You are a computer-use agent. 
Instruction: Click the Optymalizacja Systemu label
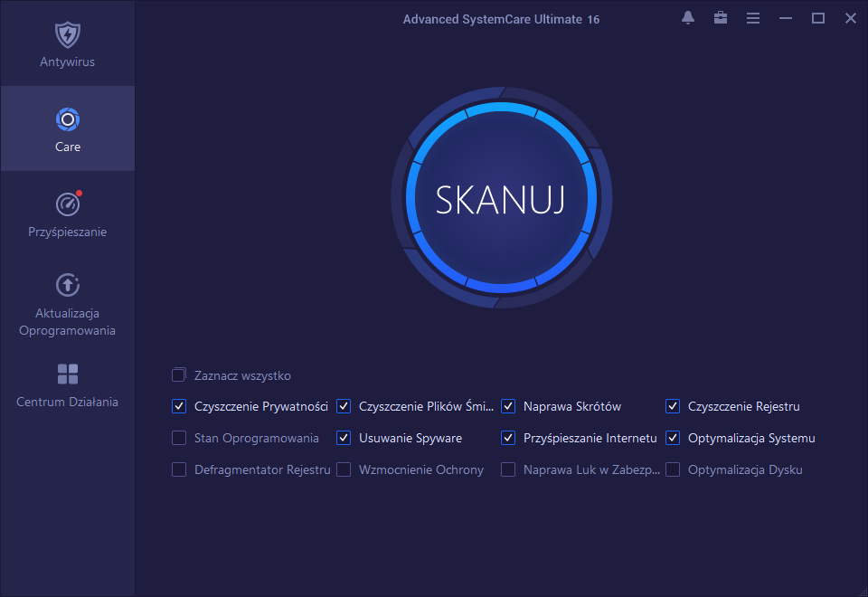(x=751, y=438)
